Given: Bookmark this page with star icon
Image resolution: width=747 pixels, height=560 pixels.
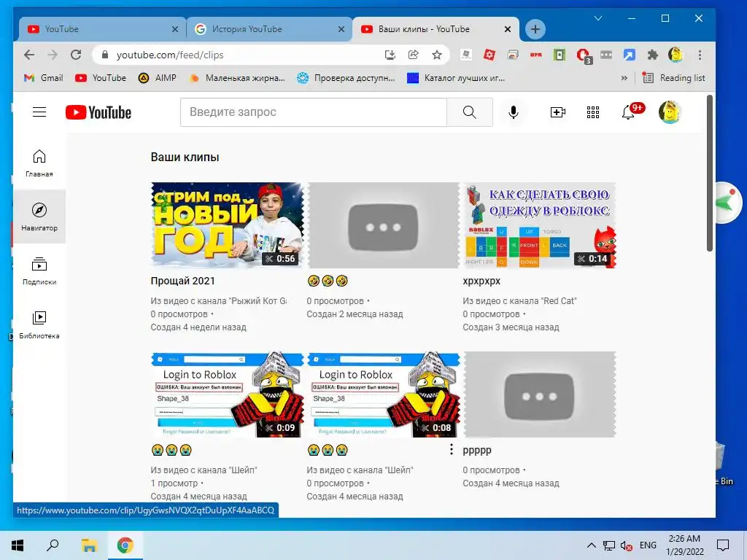Looking at the screenshot, I should [x=436, y=55].
